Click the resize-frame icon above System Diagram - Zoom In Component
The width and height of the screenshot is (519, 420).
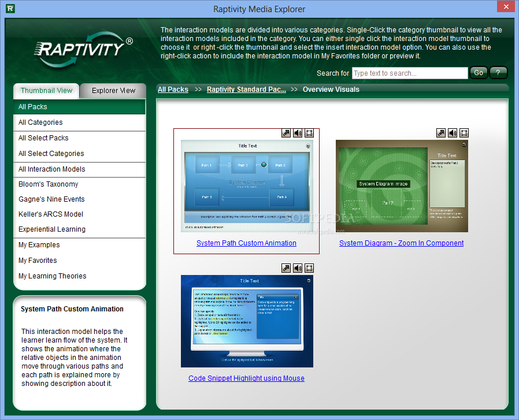coord(464,133)
